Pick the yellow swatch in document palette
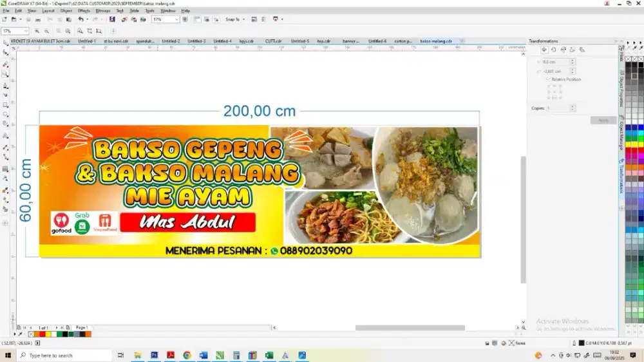 tap(48, 334)
